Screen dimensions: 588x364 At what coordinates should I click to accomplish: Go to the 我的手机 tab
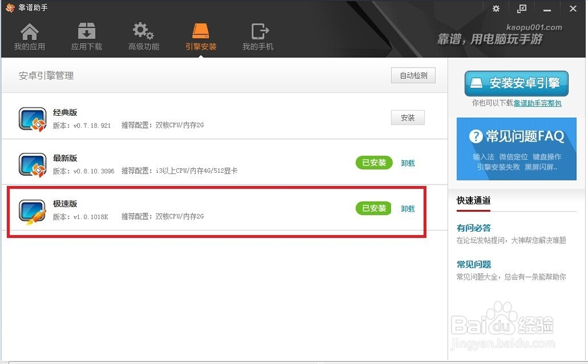tap(258, 36)
